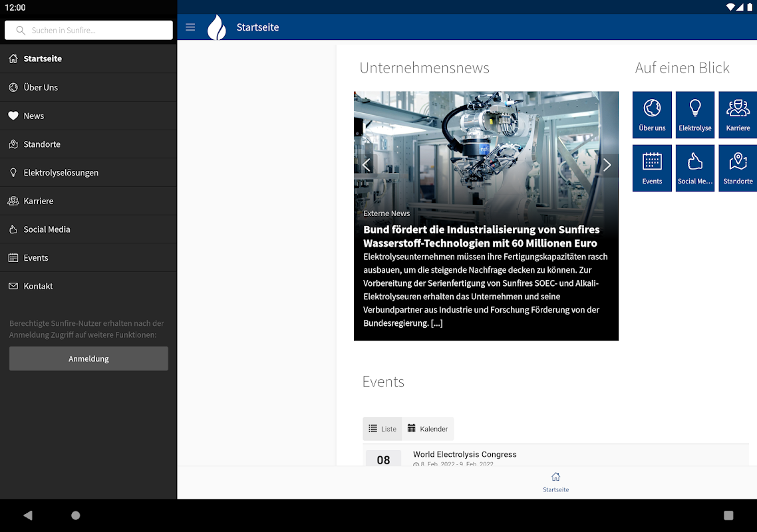Tap the envelope icon beside sidebar Kontakt
This screenshot has height=532, width=757.
(13, 286)
